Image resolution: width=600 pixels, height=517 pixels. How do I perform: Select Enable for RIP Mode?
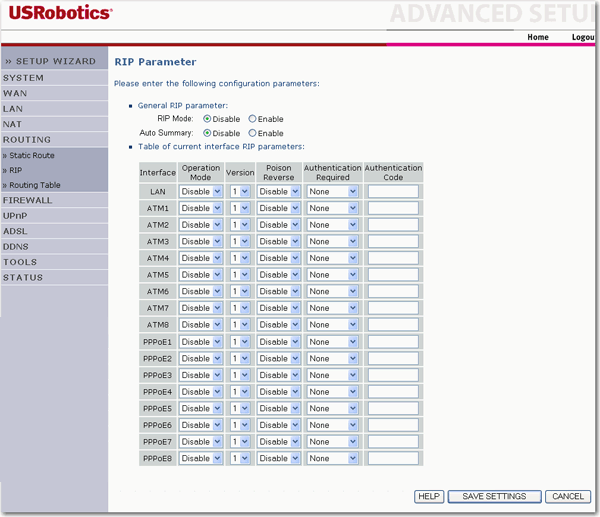(x=253, y=119)
